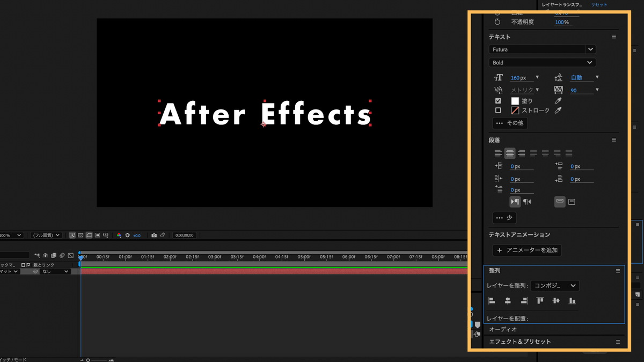
Task: Align layer vertical center in 整列 panel
Action: 557,301
